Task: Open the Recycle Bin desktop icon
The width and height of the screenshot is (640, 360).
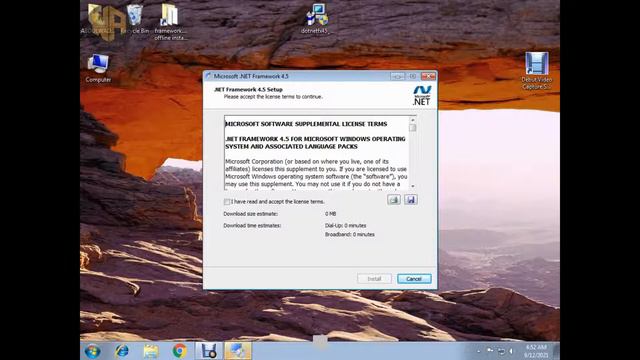Action: point(135,19)
